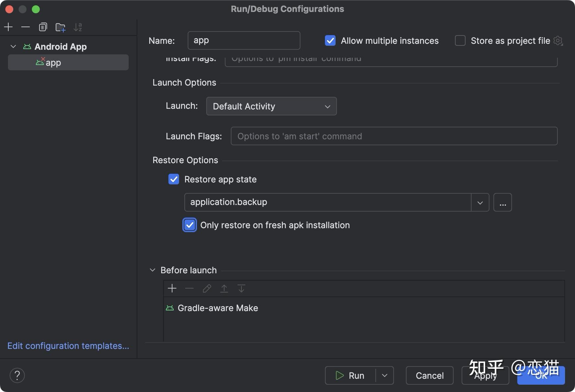Click the Apply button
The height and width of the screenshot is (392, 575).
click(x=485, y=375)
